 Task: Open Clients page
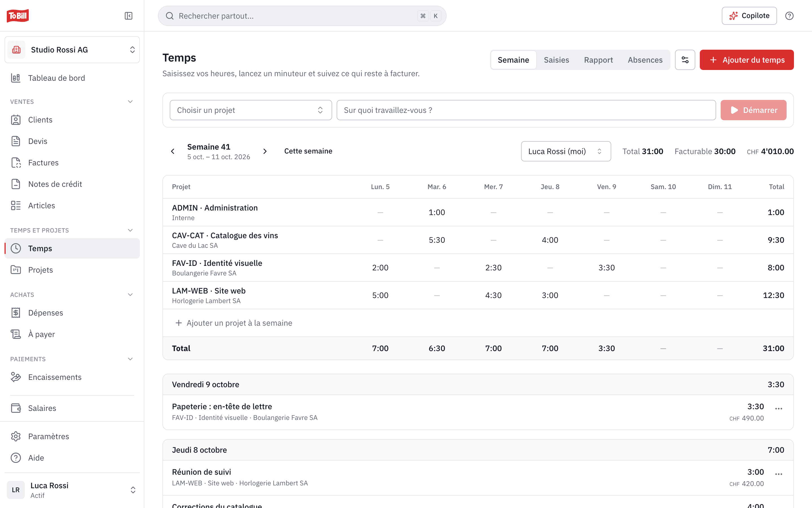[x=72, y=120]
